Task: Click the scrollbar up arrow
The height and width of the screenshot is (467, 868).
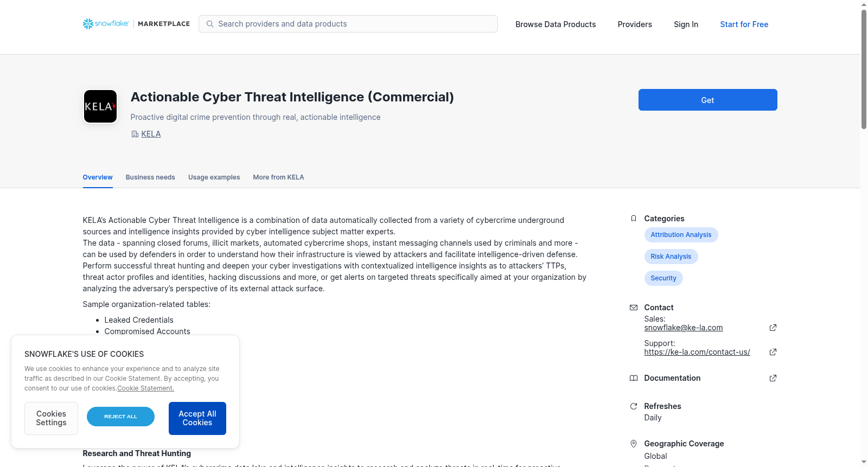Action: (864, 4)
